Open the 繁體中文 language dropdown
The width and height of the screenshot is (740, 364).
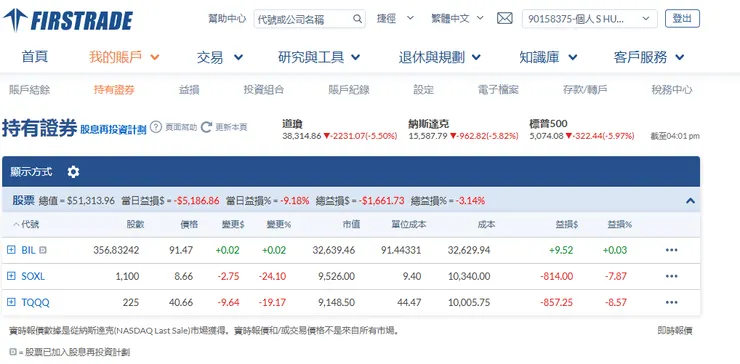457,18
